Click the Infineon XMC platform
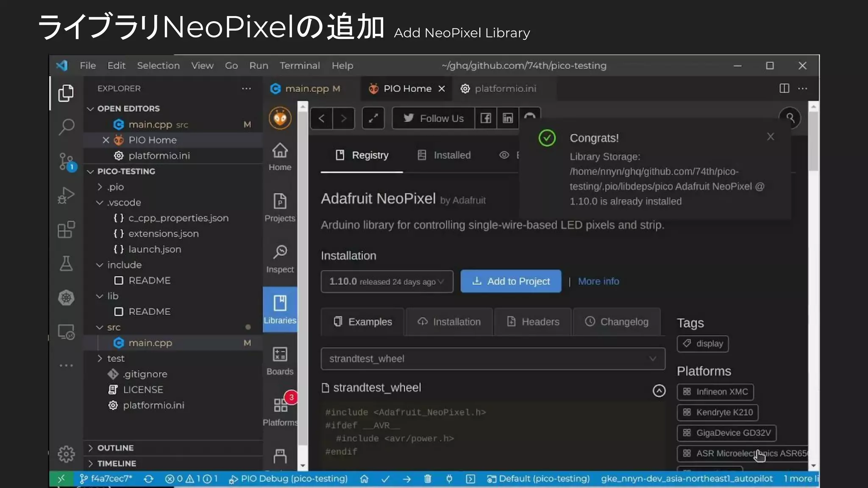The width and height of the screenshot is (868, 488). click(x=715, y=392)
